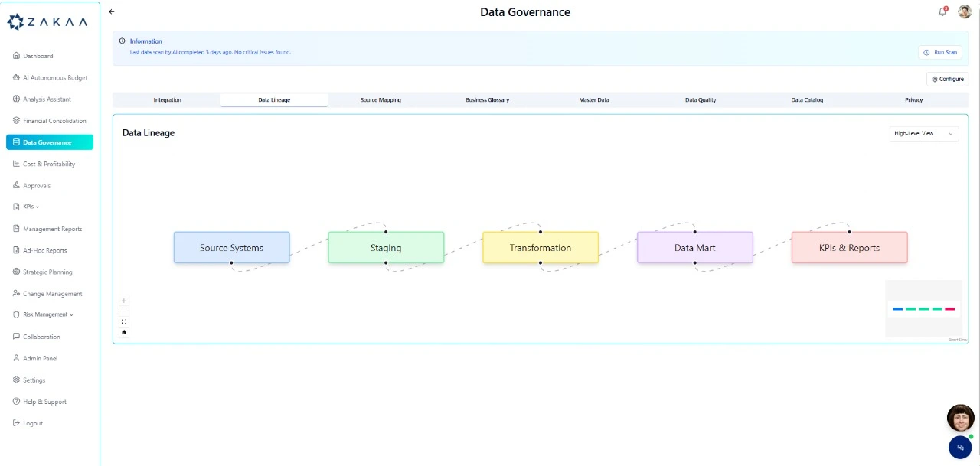Click the blue round button at bottom right
Image resolution: width=980 pixels, height=466 pixels.
960,447
